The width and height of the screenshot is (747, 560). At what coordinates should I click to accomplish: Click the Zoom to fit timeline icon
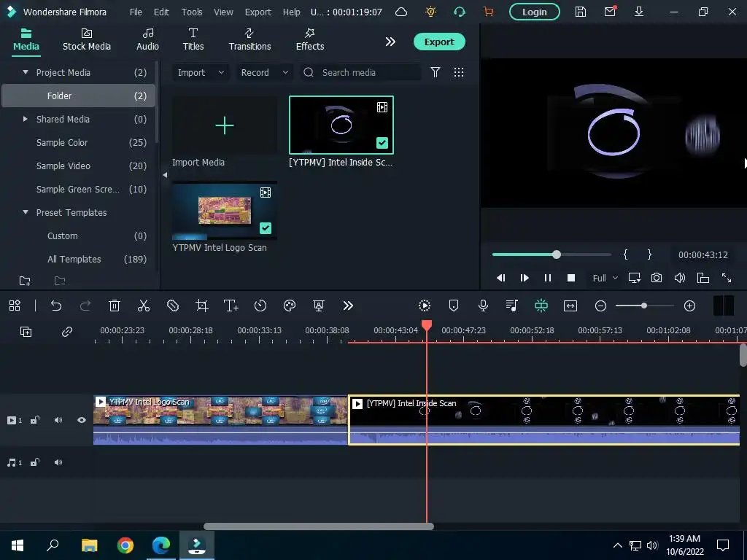click(570, 306)
